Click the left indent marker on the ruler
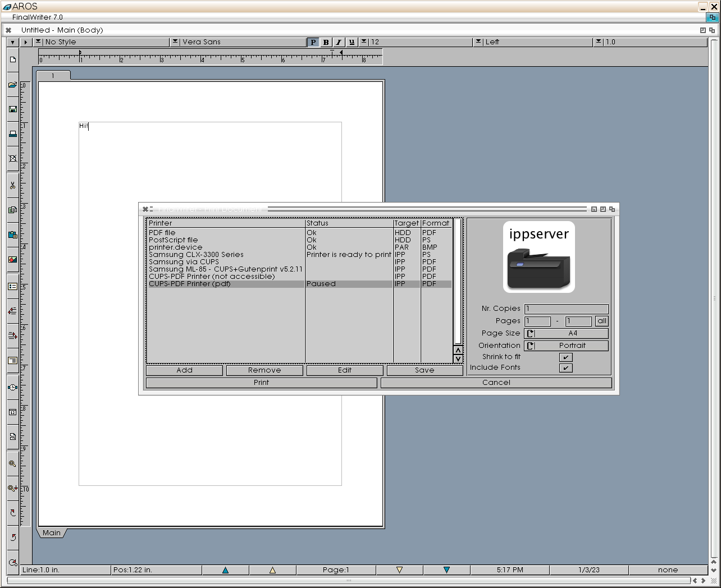The image size is (721, 588). pyautogui.click(x=80, y=53)
